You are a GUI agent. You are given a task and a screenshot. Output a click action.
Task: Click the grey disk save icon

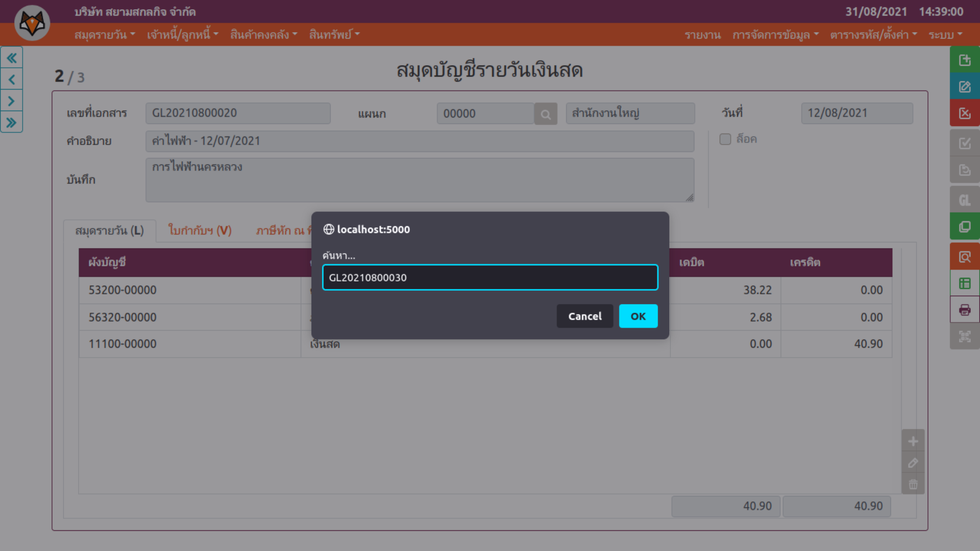click(x=965, y=170)
